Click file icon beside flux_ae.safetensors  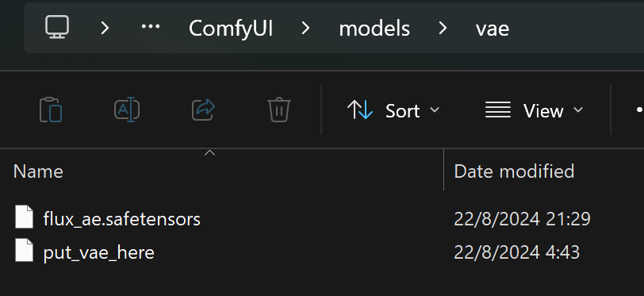pos(24,217)
